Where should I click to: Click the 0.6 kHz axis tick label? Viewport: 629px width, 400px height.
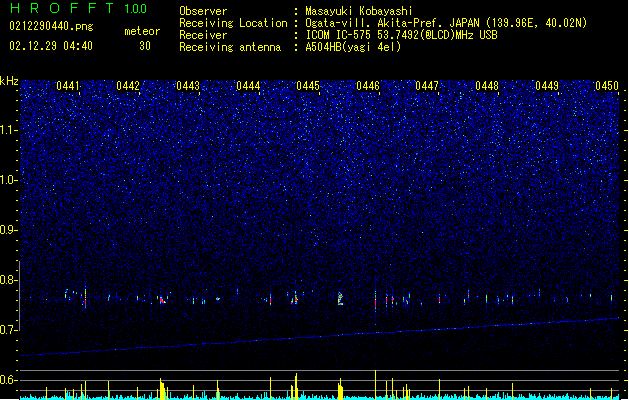9,380
